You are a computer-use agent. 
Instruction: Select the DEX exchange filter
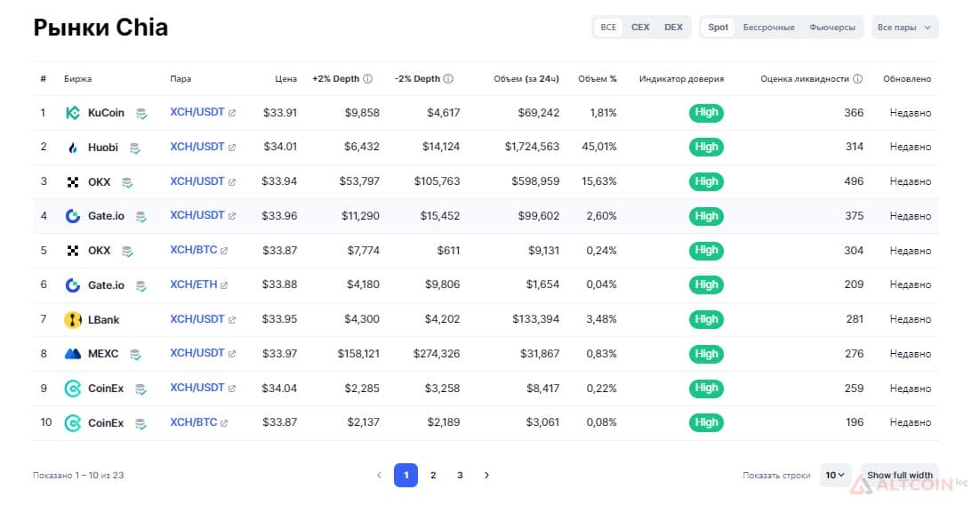[x=674, y=28]
